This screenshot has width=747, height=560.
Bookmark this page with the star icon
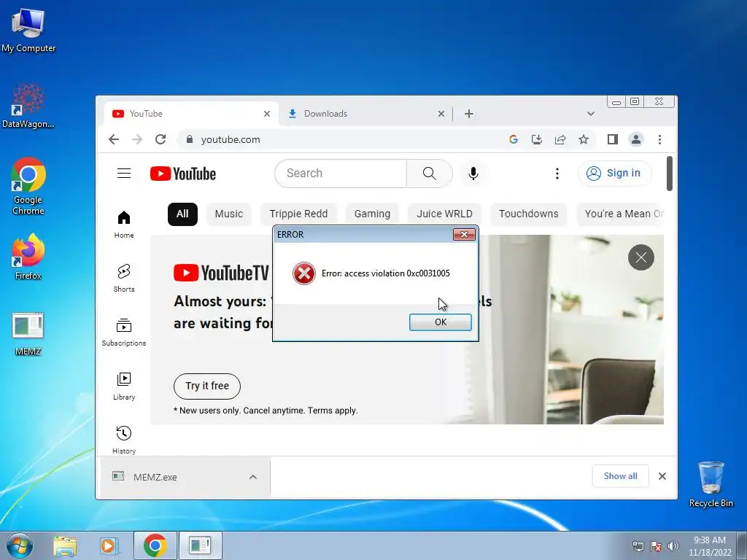584,139
